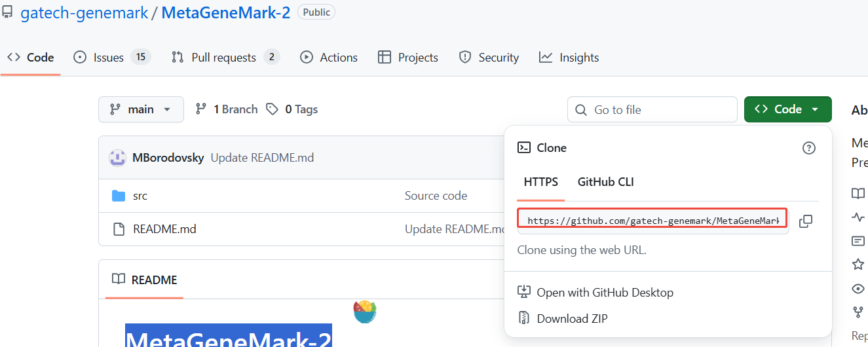Click the forks icon in sidebar

pos(858,312)
